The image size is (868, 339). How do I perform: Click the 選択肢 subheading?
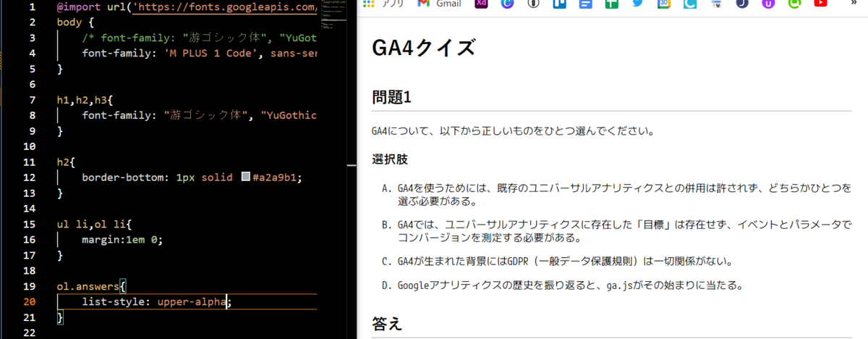click(390, 159)
